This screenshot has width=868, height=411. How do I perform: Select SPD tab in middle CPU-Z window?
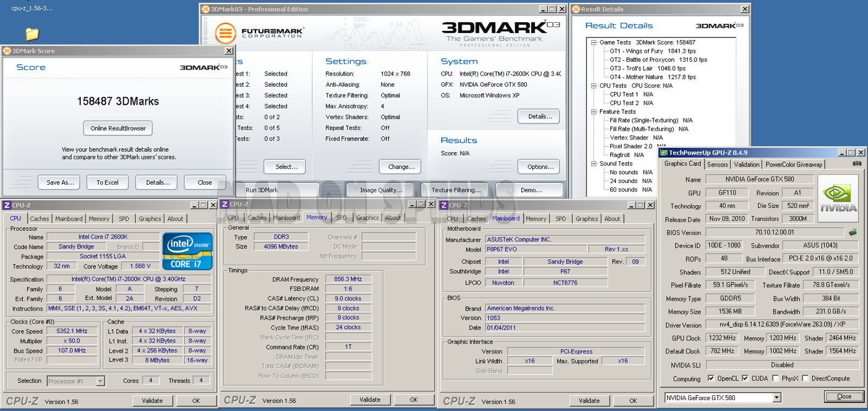341,218
